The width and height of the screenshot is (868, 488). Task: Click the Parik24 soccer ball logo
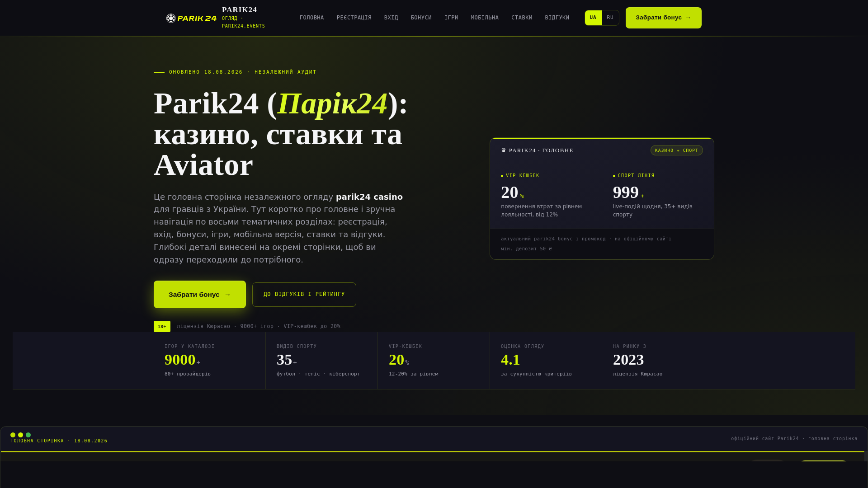click(x=171, y=18)
